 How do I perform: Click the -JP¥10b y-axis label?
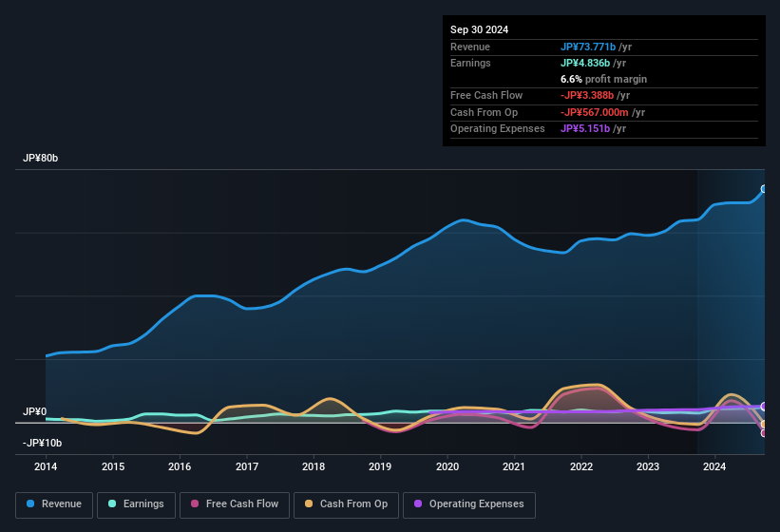coord(43,443)
